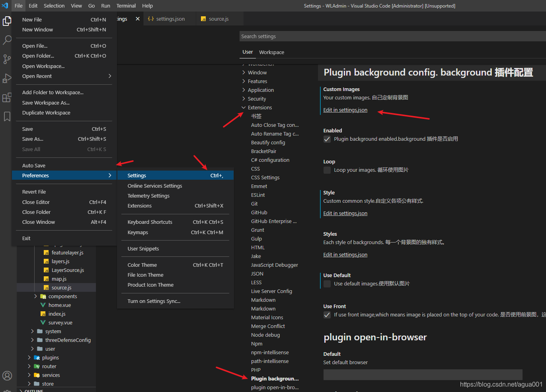
Task: Click Open Folder... in File menu
Action: click(64, 56)
